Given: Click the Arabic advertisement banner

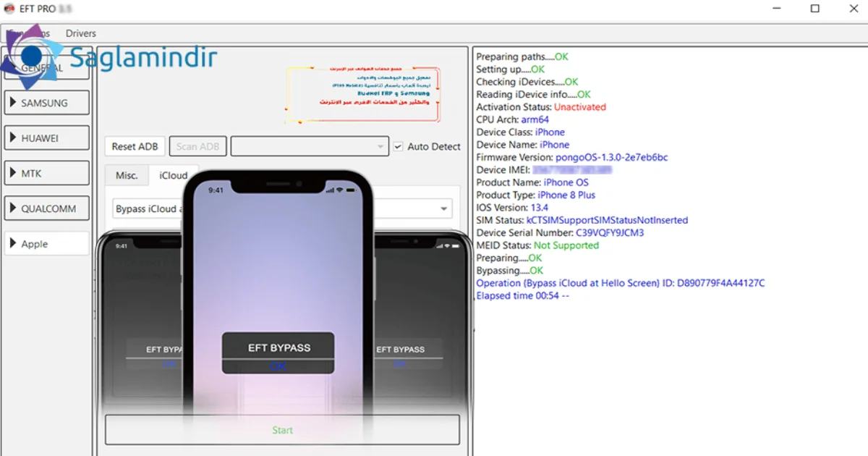Looking at the screenshot, I should point(364,95).
